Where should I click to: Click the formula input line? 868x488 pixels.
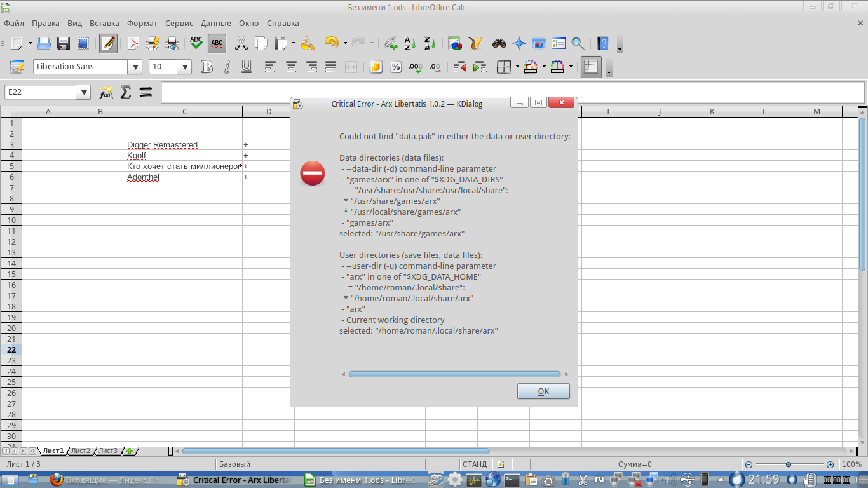(508, 93)
